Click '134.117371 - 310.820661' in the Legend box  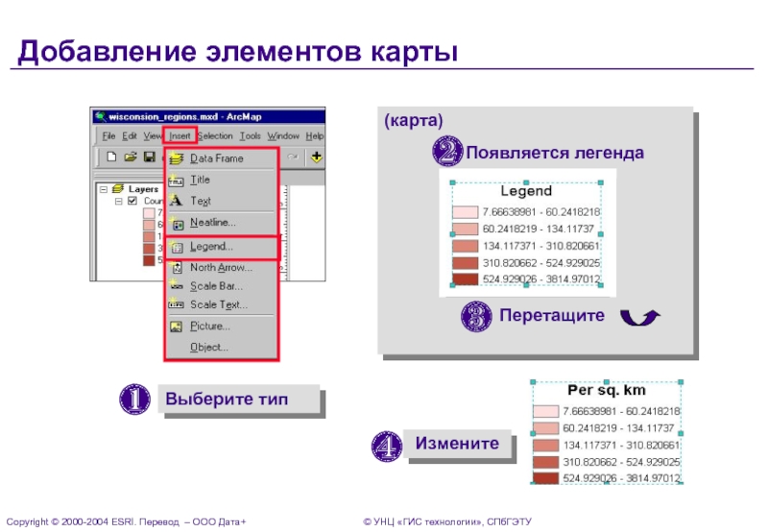(541, 246)
